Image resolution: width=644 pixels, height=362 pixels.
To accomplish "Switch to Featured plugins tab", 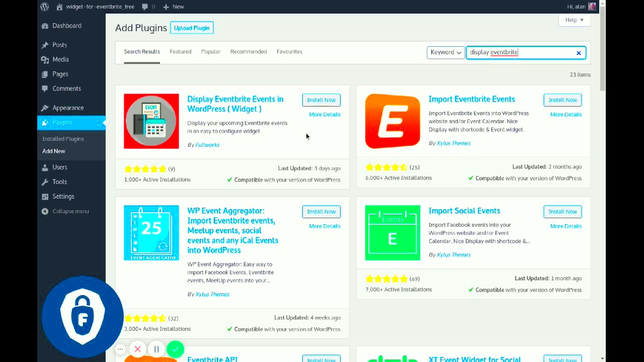I will click(181, 52).
